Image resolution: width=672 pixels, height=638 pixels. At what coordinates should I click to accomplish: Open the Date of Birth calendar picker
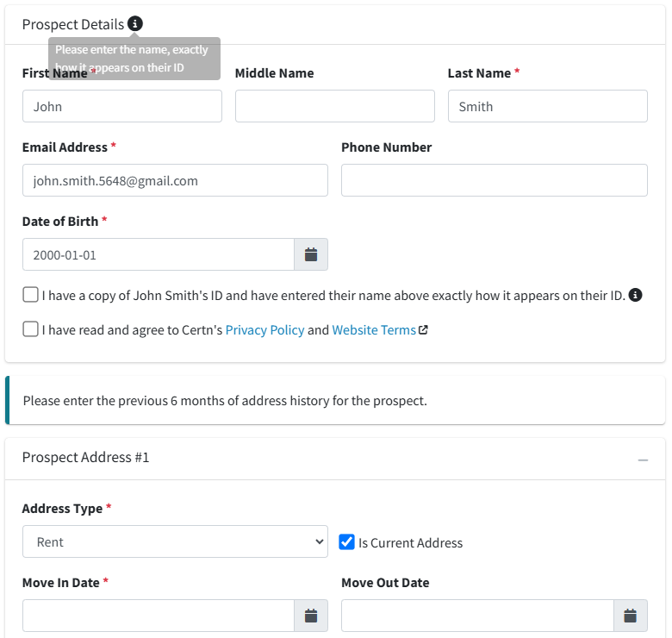(311, 254)
